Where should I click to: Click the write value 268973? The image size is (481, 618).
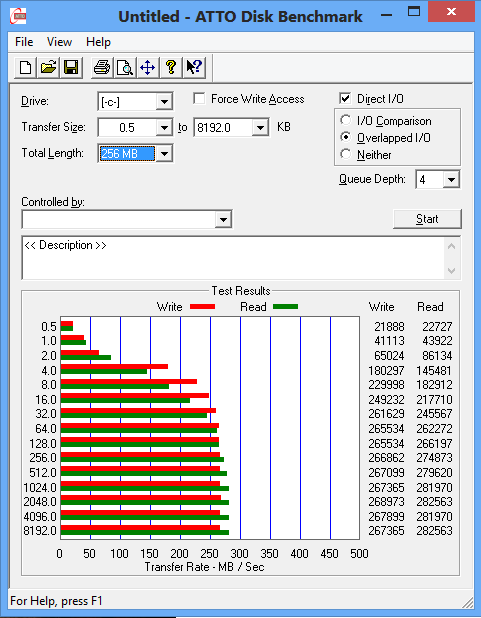pyautogui.click(x=386, y=502)
